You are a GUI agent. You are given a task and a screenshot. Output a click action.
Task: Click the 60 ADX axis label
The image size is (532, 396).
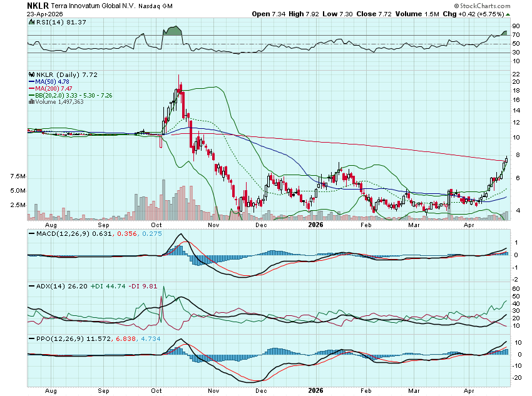coord(516,289)
